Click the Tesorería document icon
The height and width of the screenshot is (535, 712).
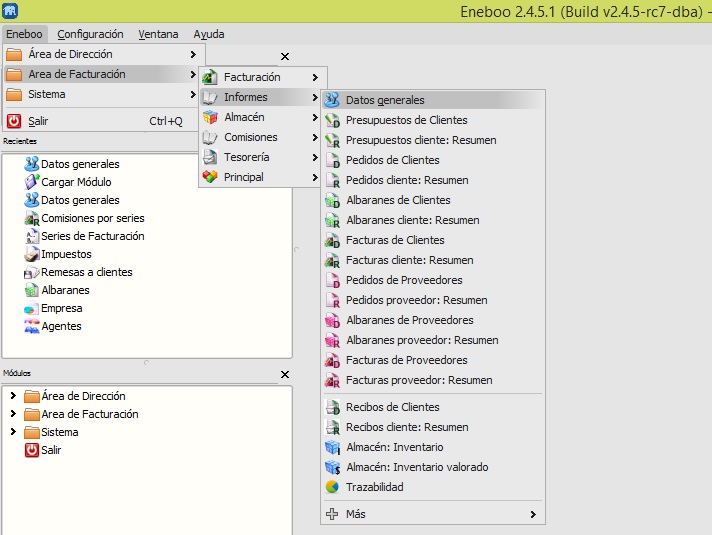pyautogui.click(x=210, y=157)
